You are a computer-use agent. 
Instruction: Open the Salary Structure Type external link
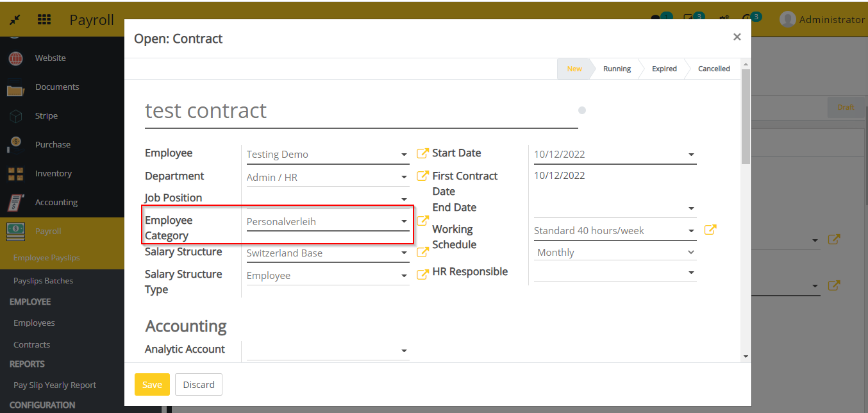[422, 274]
